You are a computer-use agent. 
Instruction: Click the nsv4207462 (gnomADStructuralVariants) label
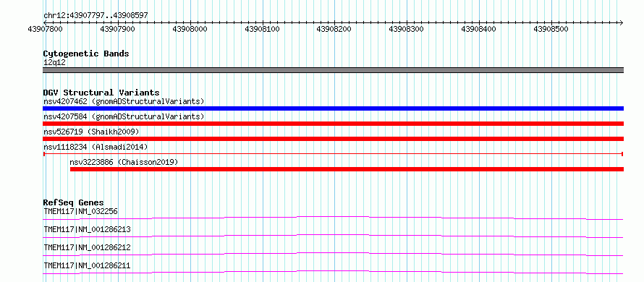124,101
